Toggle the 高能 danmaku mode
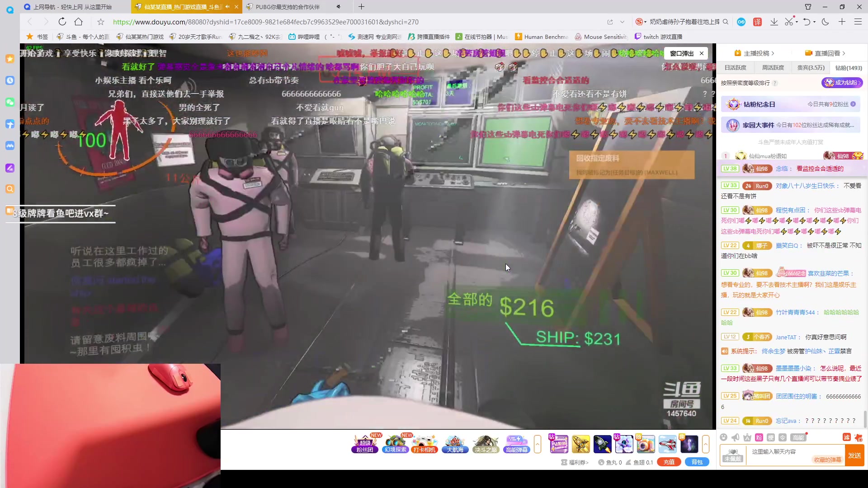Viewport: 868px width, 488px height. click(x=798, y=437)
